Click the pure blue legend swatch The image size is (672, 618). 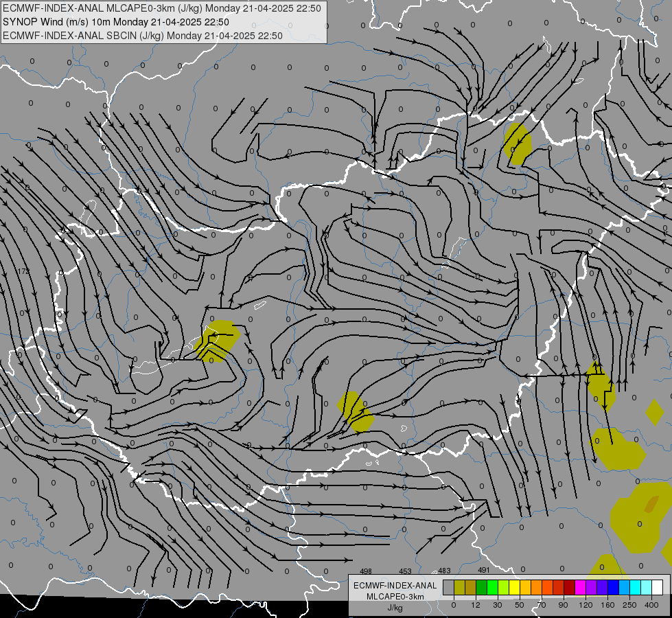(613, 587)
